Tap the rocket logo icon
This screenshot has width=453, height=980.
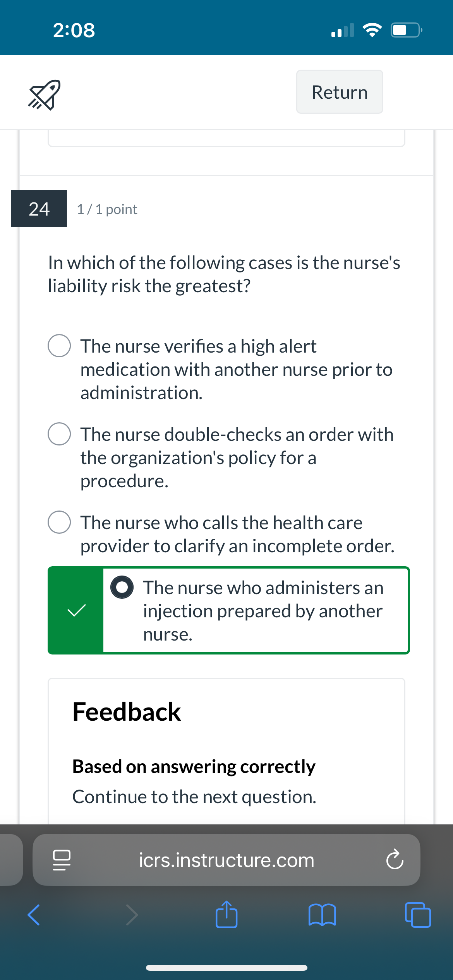click(x=44, y=95)
